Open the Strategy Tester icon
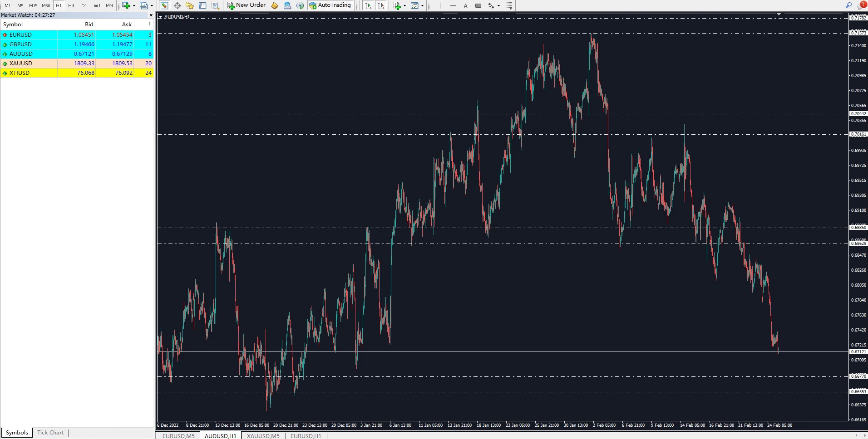This screenshot has height=439, width=868. tap(216, 5)
